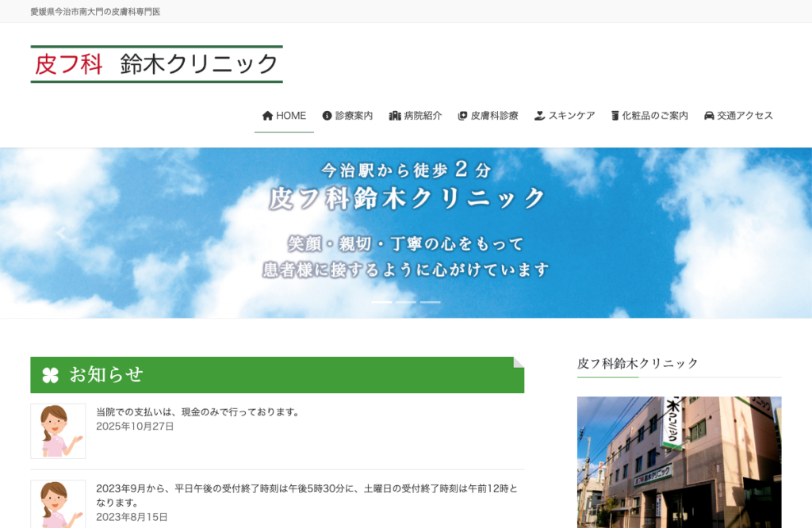
Task: Click the tagline 愛媛県今治市南大門の皮膚科専門医
Action: tap(95, 12)
